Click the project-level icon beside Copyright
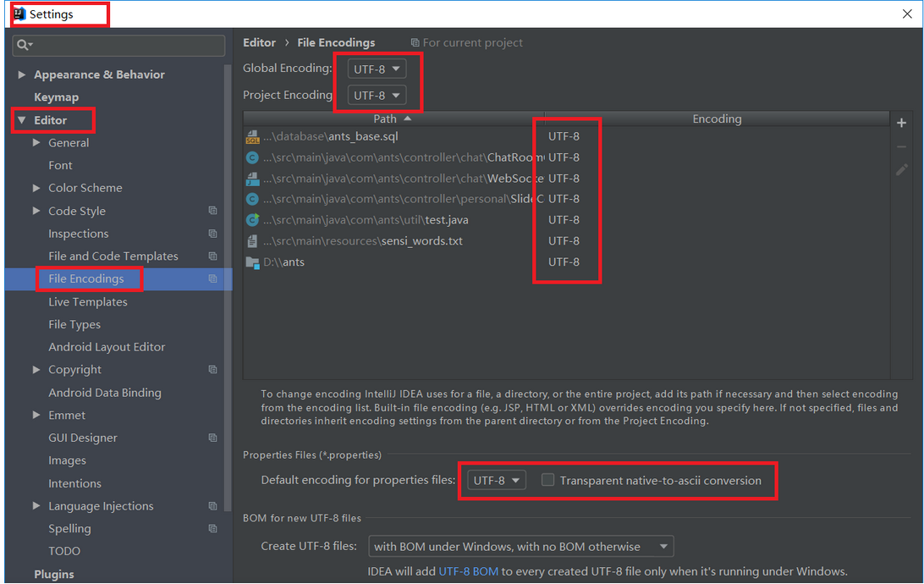Screen dimensions: 924x584 (x=212, y=370)
